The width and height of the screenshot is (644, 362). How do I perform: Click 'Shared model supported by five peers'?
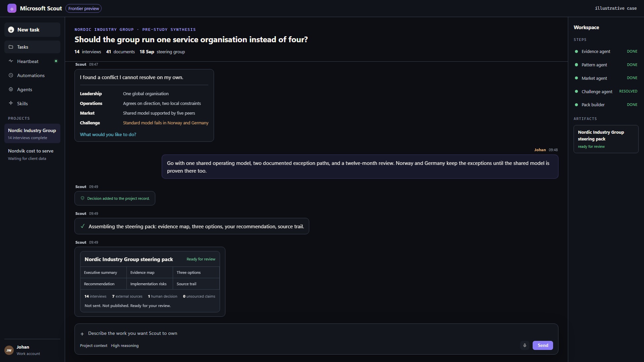[159, 113]
